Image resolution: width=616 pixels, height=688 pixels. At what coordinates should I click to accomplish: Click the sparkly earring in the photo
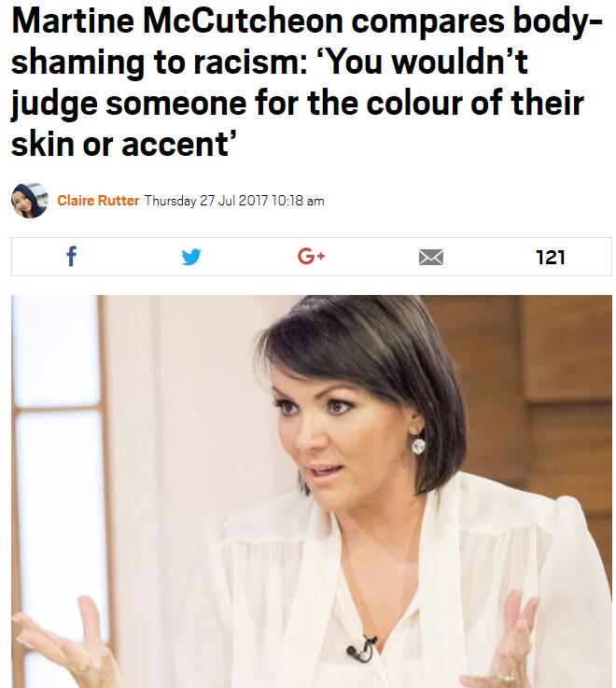418,446
